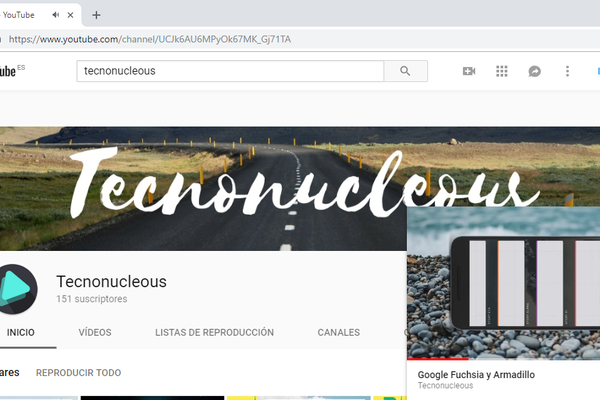Click the Google Fuchsia y Armadillo title
The image size is (600, 400).
point(476,374)
